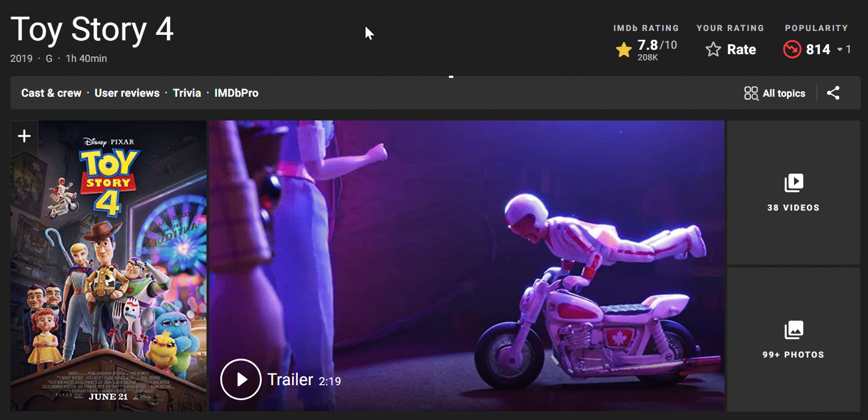Image resolution: width=868 pixels, height=420 pixels.
Task: Open the Trivia section
Action: tap(187, 93)
